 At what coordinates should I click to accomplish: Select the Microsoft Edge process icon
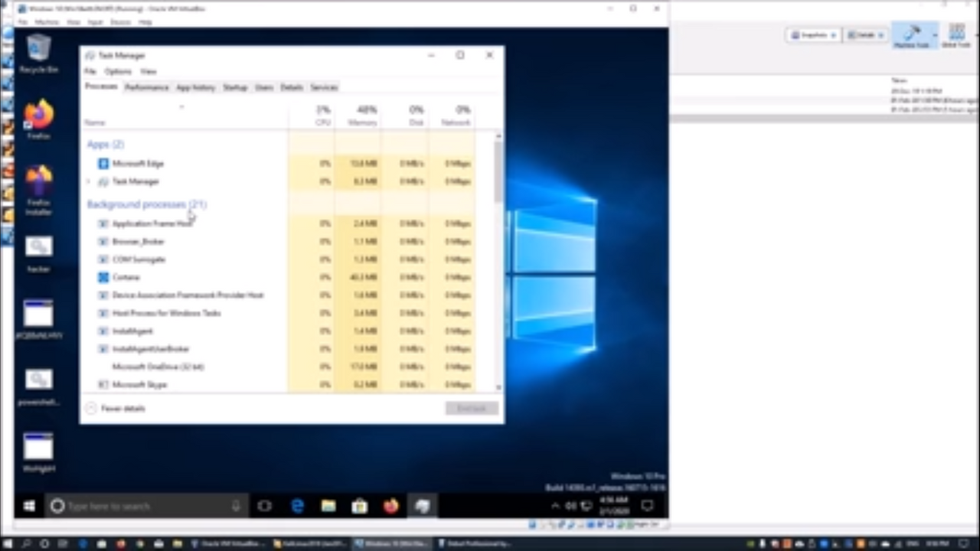click(103, 164)
